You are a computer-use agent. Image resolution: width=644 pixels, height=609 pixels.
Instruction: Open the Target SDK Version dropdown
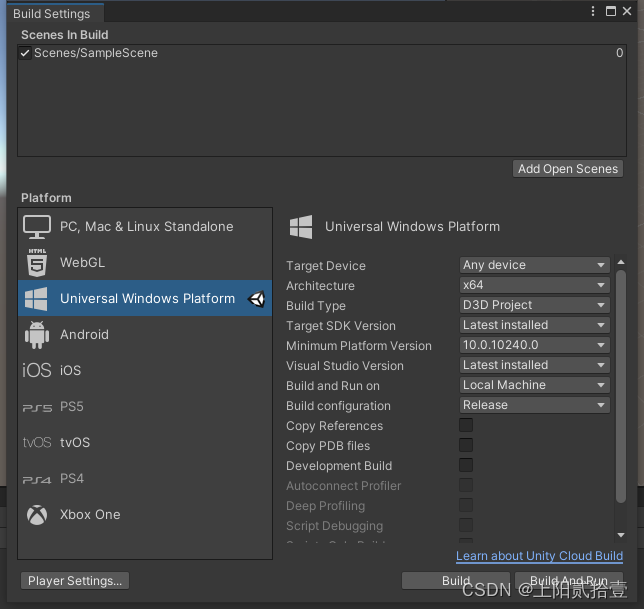coord(534,325)
